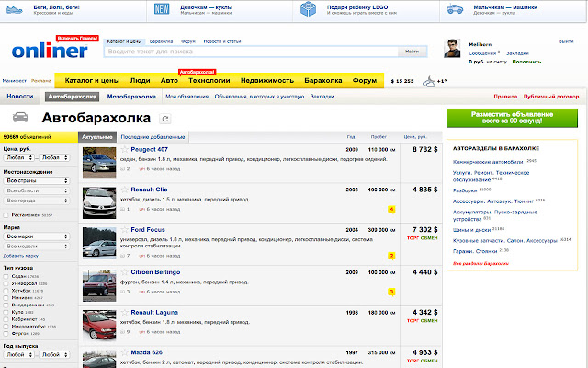Open Барахолка in the yellow menu
The width and height of the screenshot is (588, 368).
[322, 80]
